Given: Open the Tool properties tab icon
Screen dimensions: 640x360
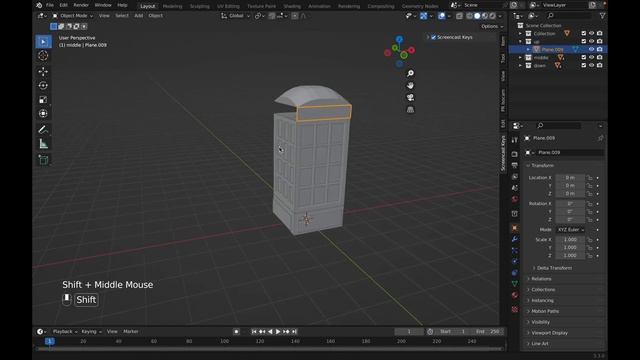Looking at the screenshot, I should click(x=515, y=140).
